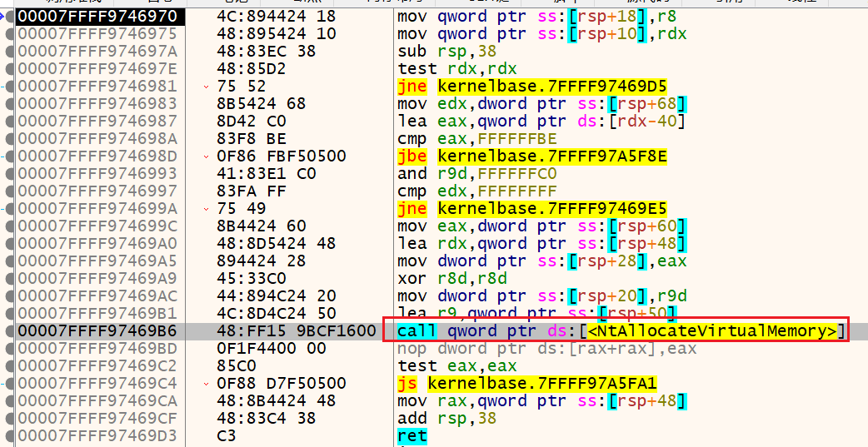
Task: Toggle breakpoint bullet at address 00007FFFF97469B6
Action: pos(9,331)
